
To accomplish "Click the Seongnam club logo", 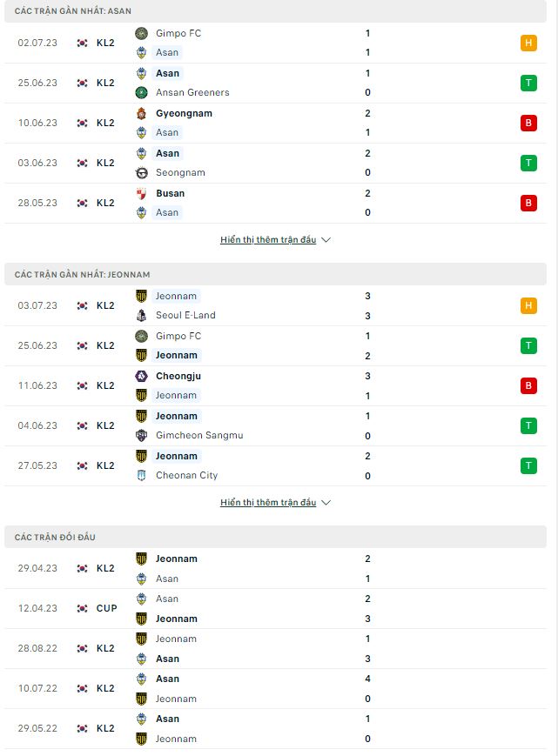I will tap(141, 172).
